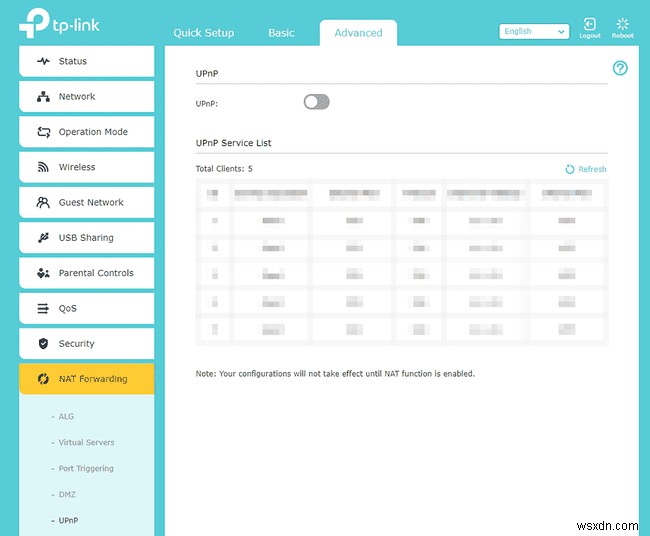Click the Guest Network people icon
Viewport: 650px width, 536px height.
point(43,202)
